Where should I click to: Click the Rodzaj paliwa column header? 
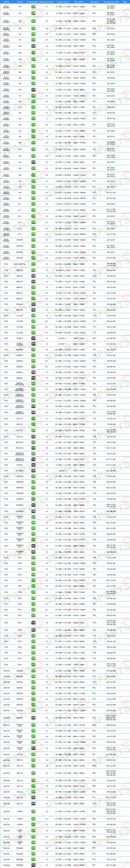[33, 2]
